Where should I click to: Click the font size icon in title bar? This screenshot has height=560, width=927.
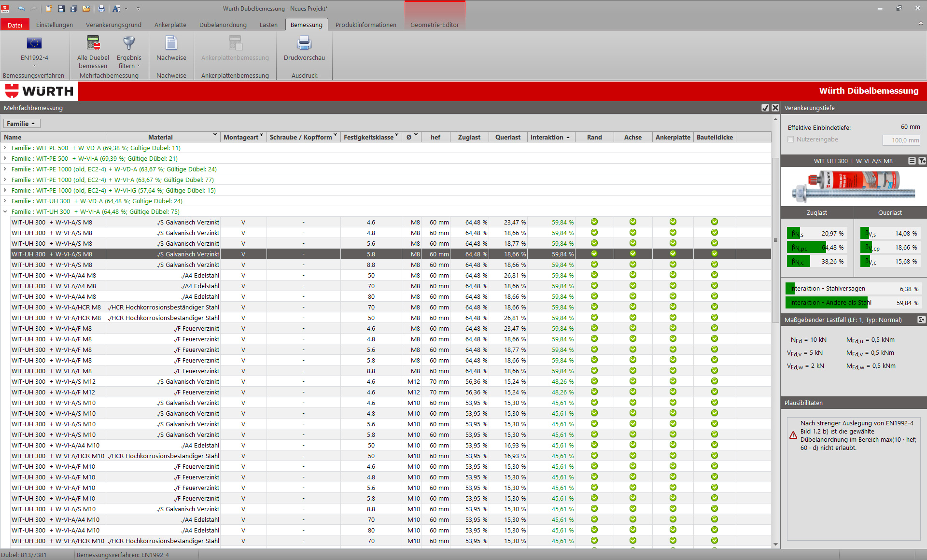[116, 8]
